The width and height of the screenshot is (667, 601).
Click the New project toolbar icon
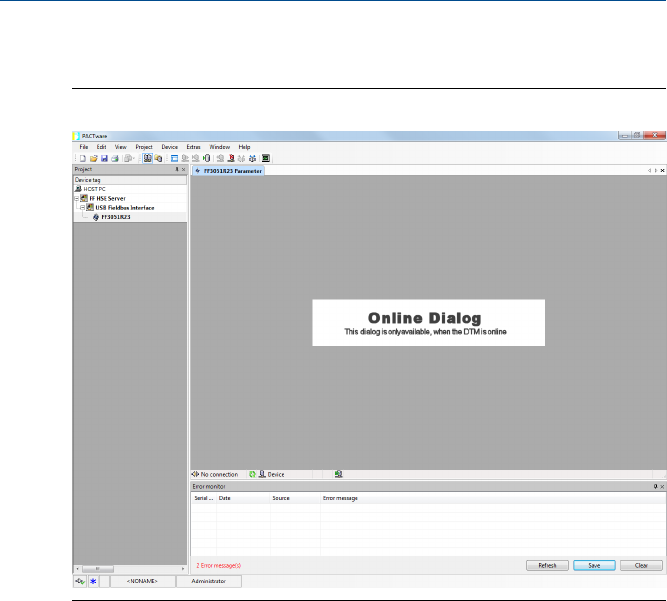click(82, 158)
